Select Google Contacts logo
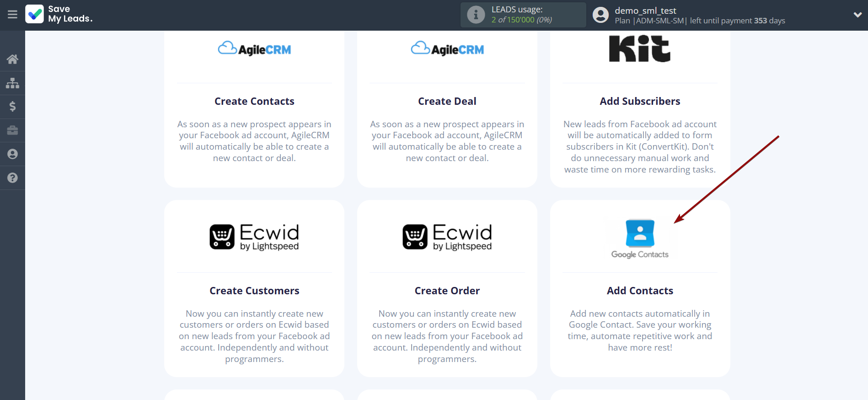The image size is (868, 400). click(x=640, y=238)
